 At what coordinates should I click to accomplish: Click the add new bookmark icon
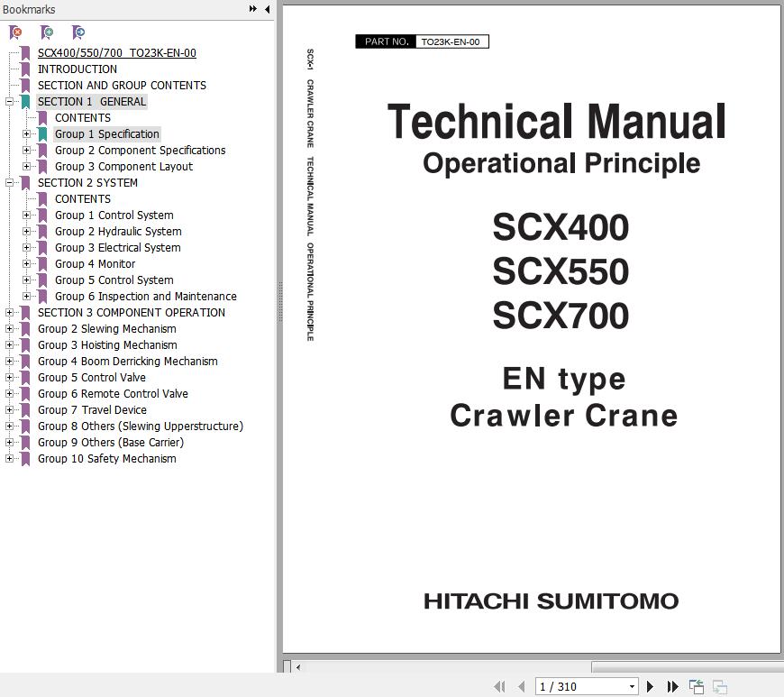click(47, 32)
